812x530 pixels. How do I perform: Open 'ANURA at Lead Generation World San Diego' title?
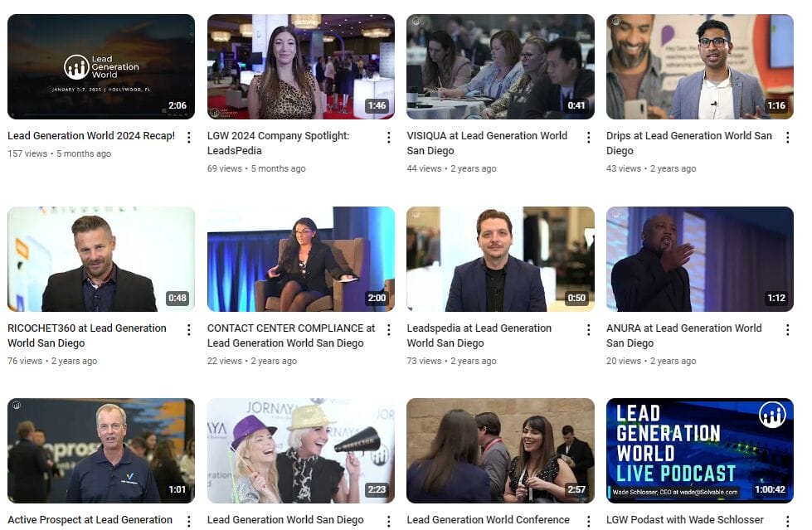pyautogui.click(x=684, y=335)
